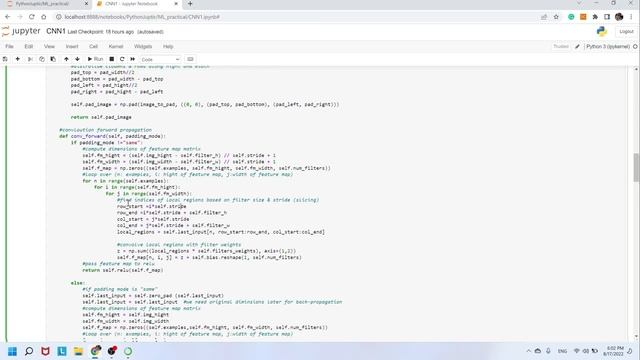Screen dimensions: 640x360
Task: Open the red McAfee taskbar icon
Action: click(45, 351)
